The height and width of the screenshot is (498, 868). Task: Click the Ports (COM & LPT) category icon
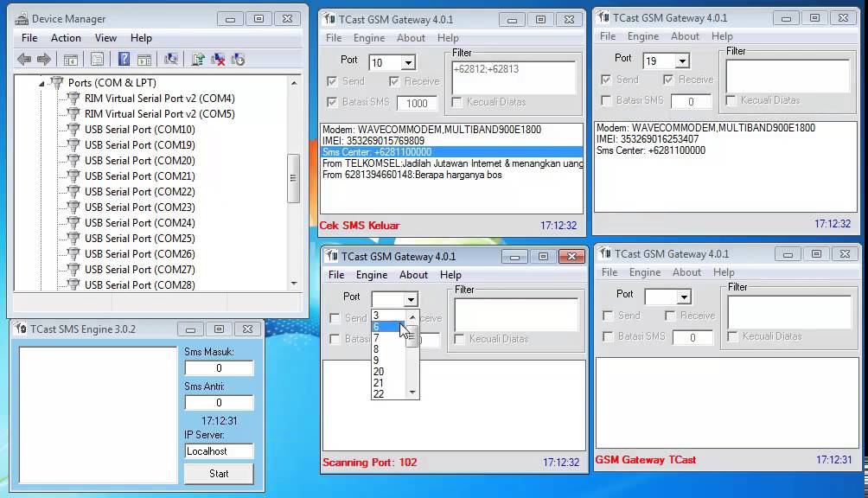point(56,82)
